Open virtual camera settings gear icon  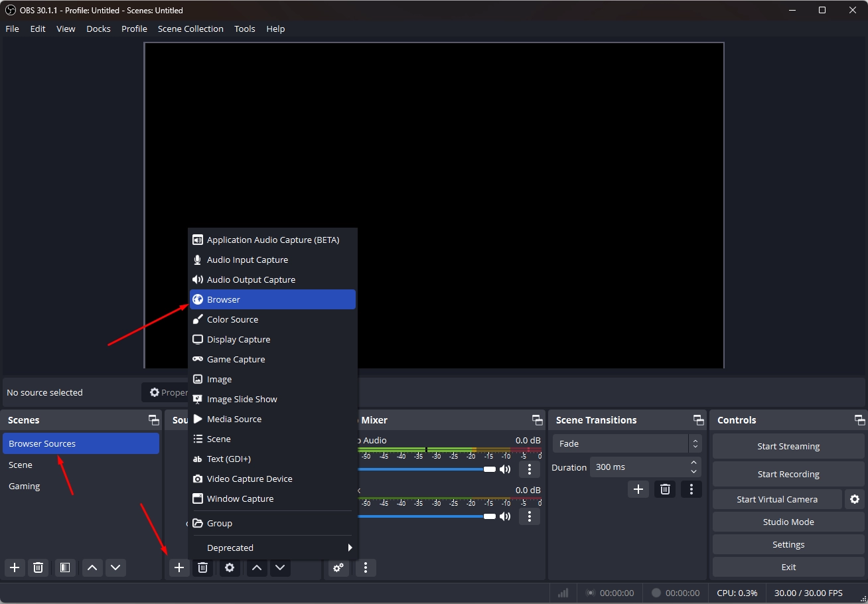pyautogui.click(x=855, y=499)
